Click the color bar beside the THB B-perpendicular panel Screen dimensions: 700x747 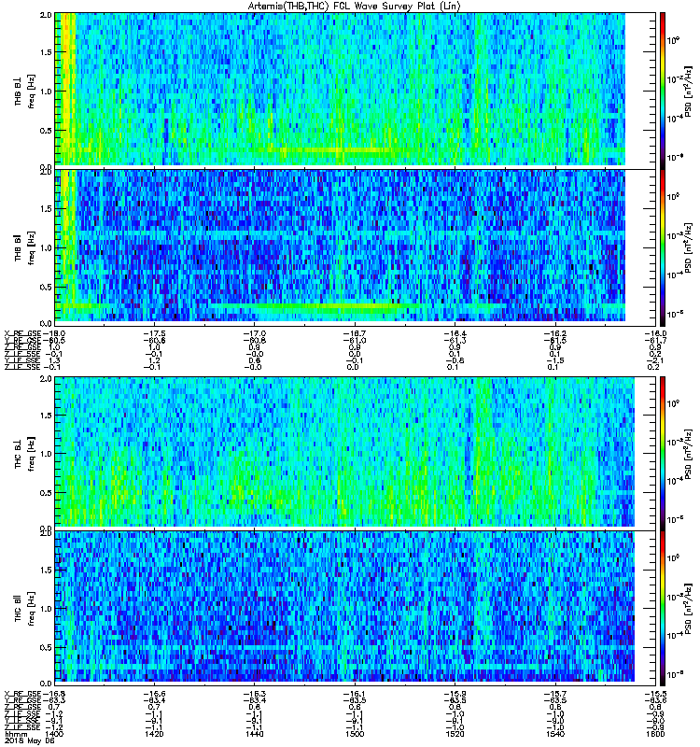663,91
